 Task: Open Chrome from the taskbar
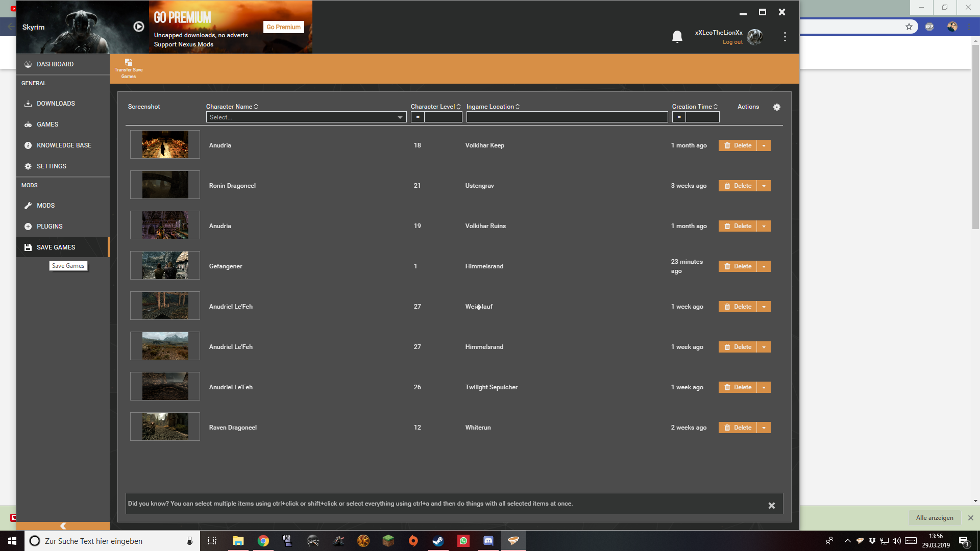[x=263, y=541]
